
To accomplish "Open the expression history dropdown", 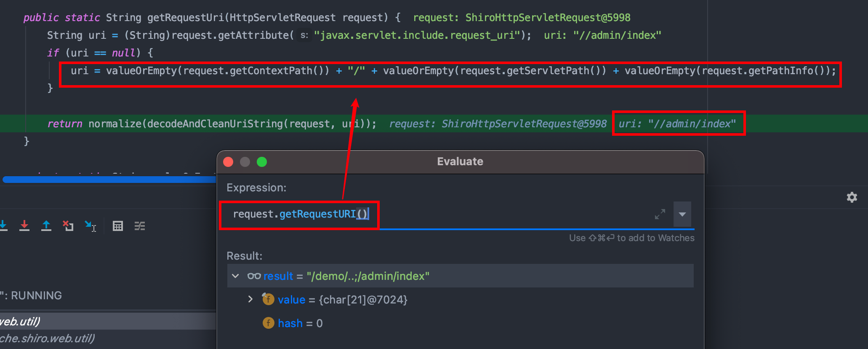I will click(x=682, y=214).
